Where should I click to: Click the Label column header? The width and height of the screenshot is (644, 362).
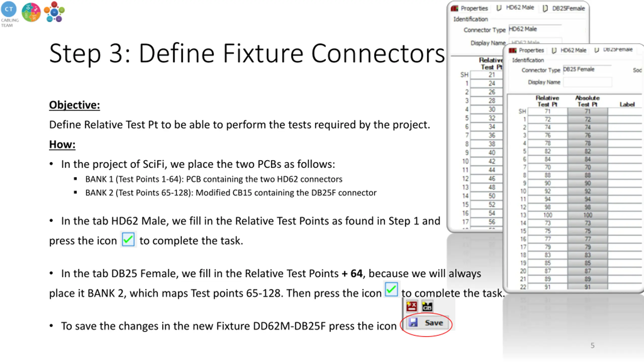[627, 104]
